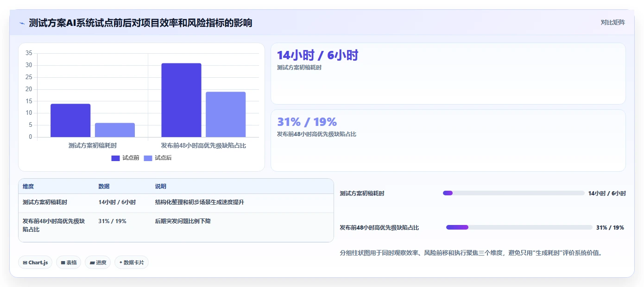644x287 pixels.
Task: Click the 维度 column header
Action: 28,187
